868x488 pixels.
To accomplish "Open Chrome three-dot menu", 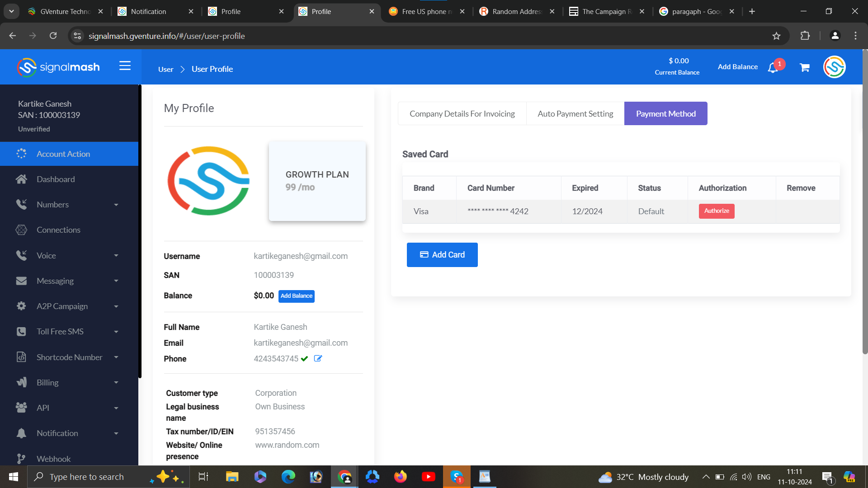I will pyautogui.click(x=855, y=36).
